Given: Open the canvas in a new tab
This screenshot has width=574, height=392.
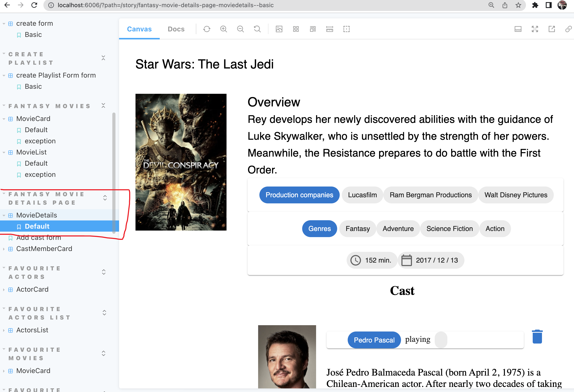Looking at the screenshot, I should coord(551,29).
